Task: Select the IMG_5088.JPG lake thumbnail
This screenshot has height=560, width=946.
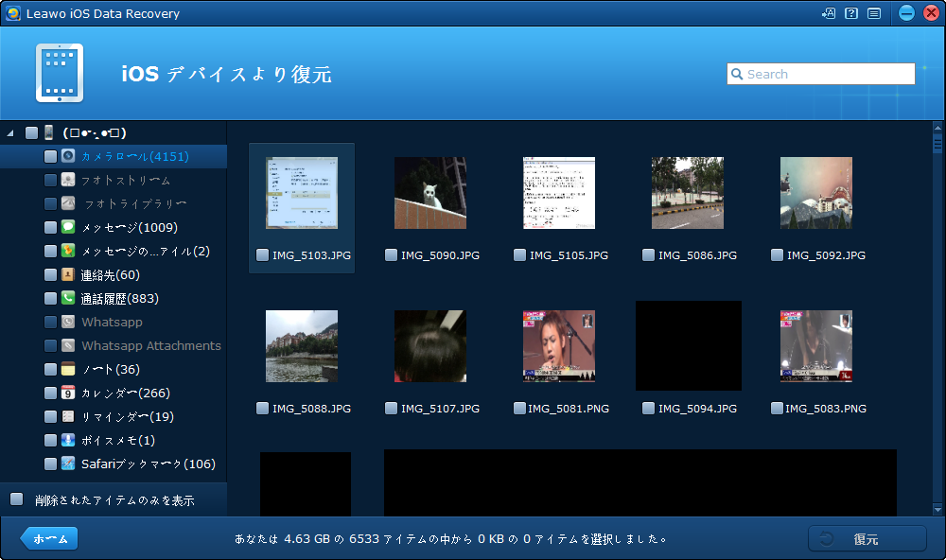Action: pyautogui.click(x=302, y=346)
